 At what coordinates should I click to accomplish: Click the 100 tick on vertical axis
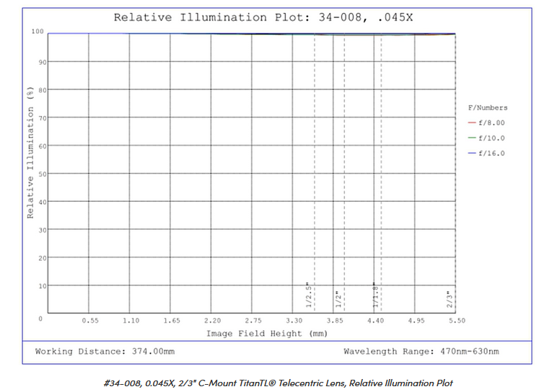click(38, 32)
